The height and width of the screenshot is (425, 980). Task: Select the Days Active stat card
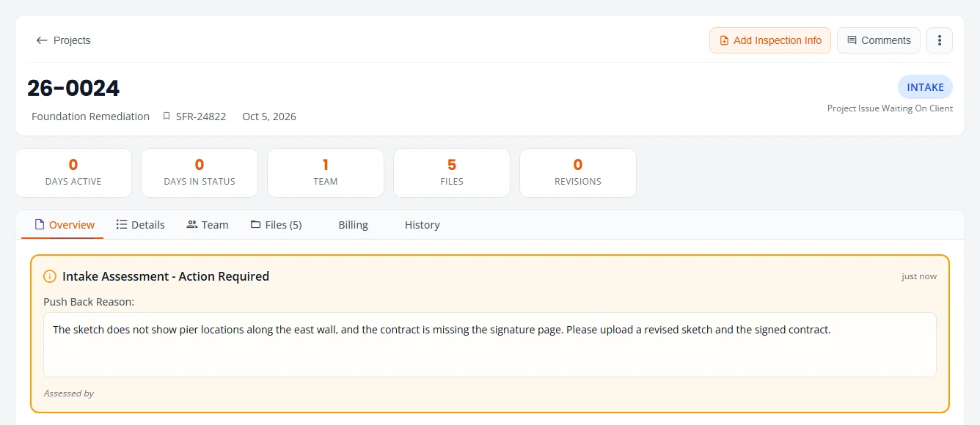point(73,173)
